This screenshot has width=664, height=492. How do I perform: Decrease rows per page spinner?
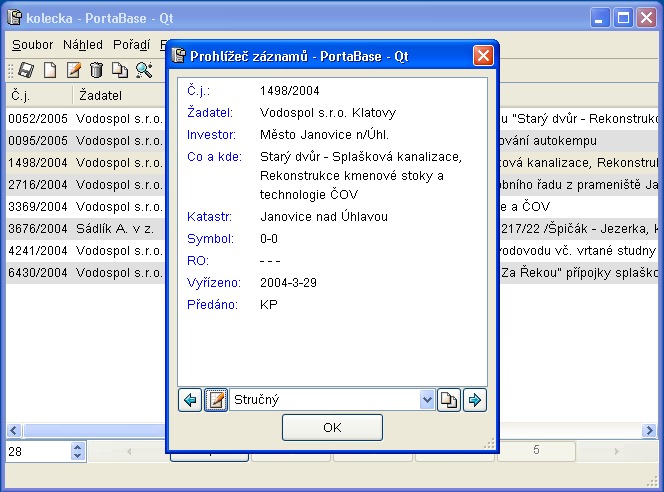point(77,456)
